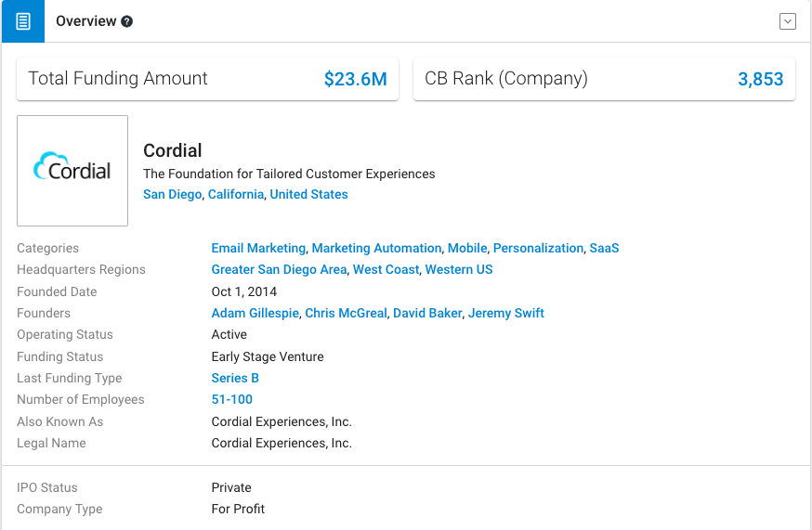Open founder Jeremy Swift's profile
The height and width of the screenshot is (530, 812).
[506, 313]
